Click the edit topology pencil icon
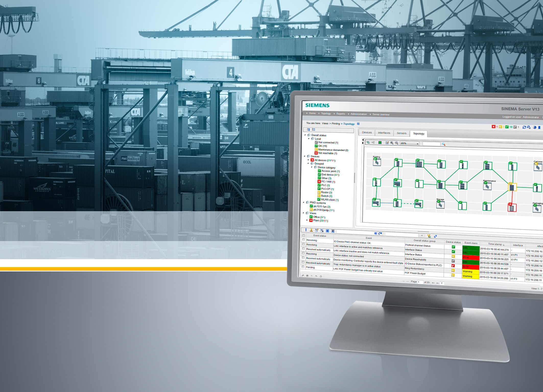The width and height of the screenshot is (543, 392). 387,143
